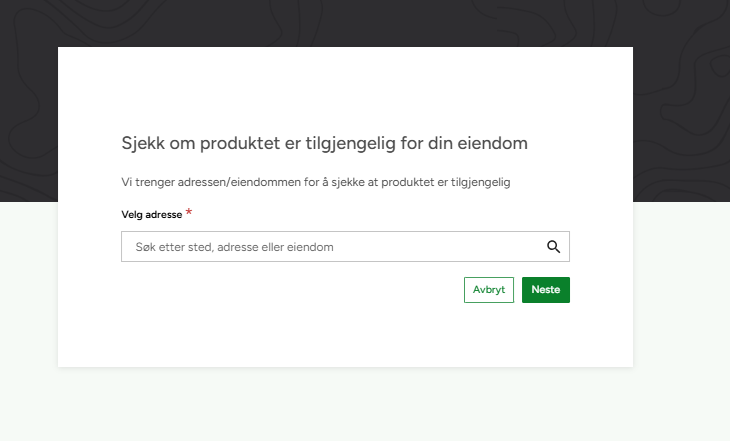This screenshot has width=730, height=441.
Task: Click the light green page background below the card
Action: click(365, 405)
